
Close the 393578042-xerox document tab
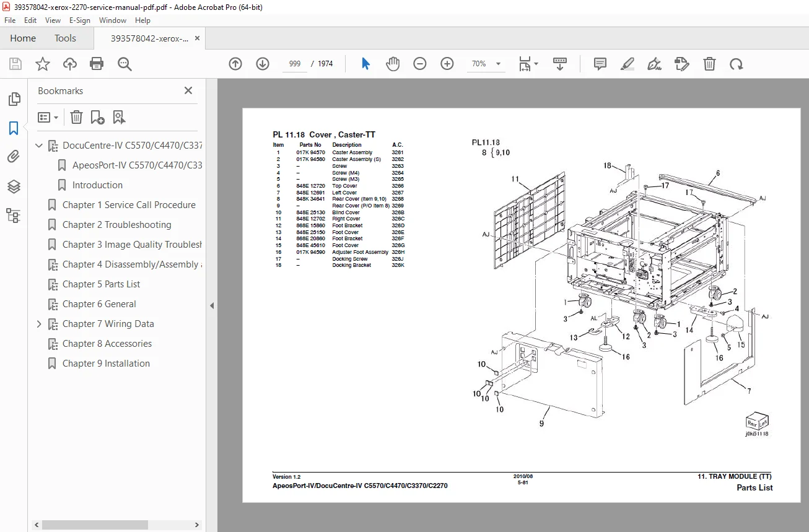(x=198, y=38)
